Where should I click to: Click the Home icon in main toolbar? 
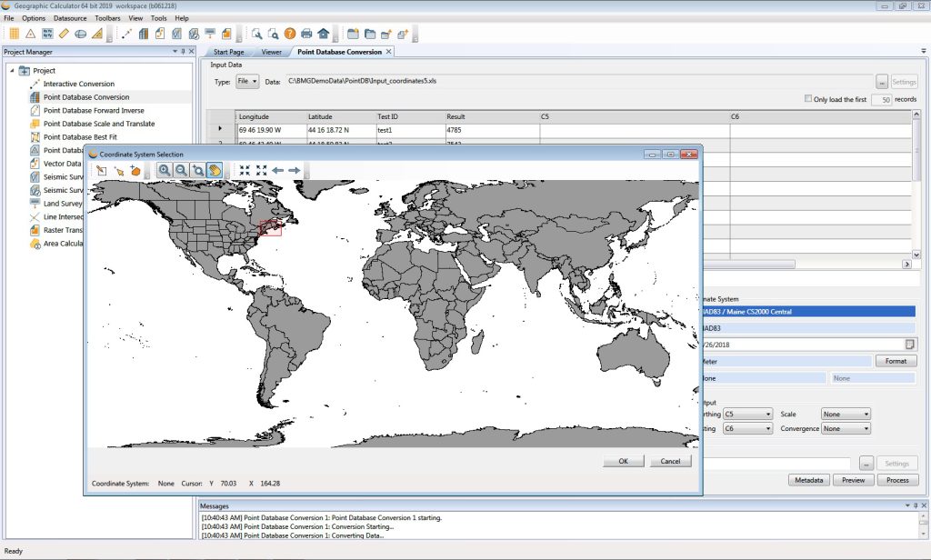point(323,34)
